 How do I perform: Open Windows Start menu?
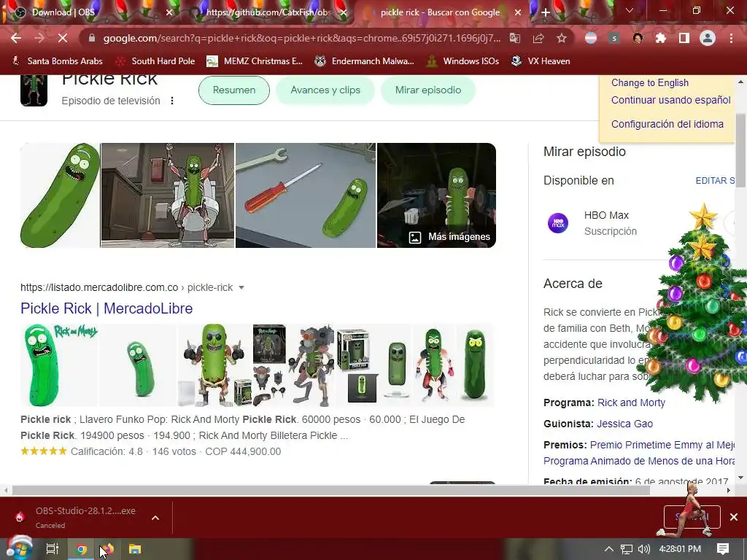(19, 548)
